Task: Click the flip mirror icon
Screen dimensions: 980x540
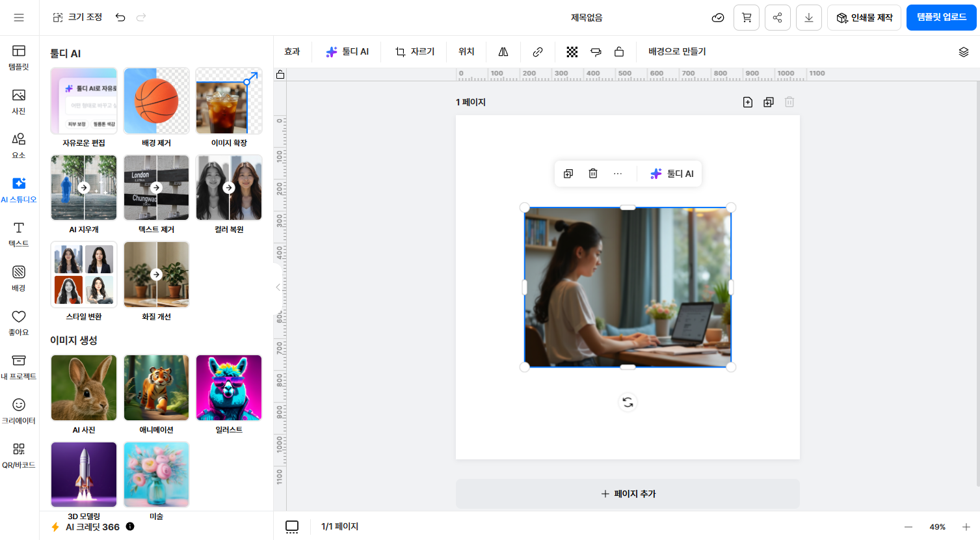Action: click(503, 52)
